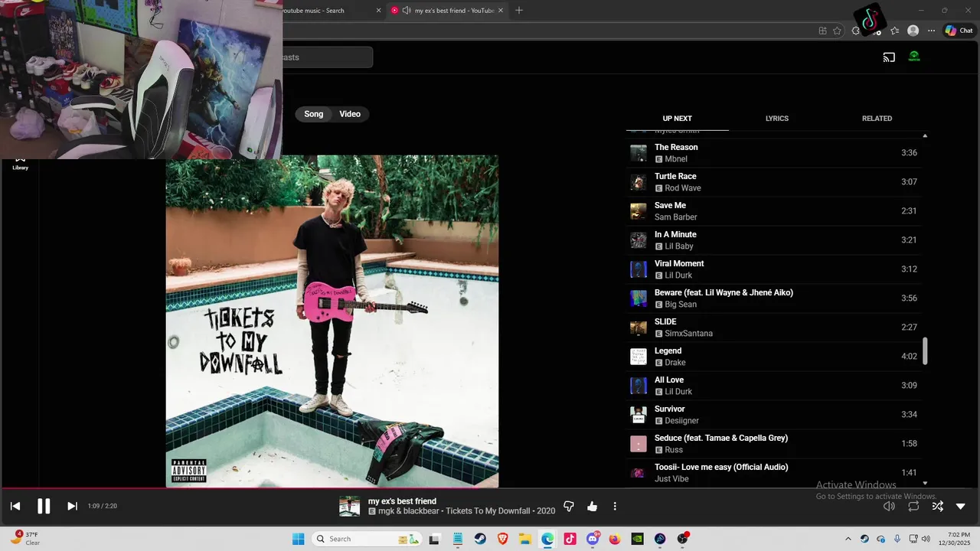This screenshot has width=980, height=551.
Task: Click the microphone icon in system tray
Action: pyautogui.click(x=897, y=539)
